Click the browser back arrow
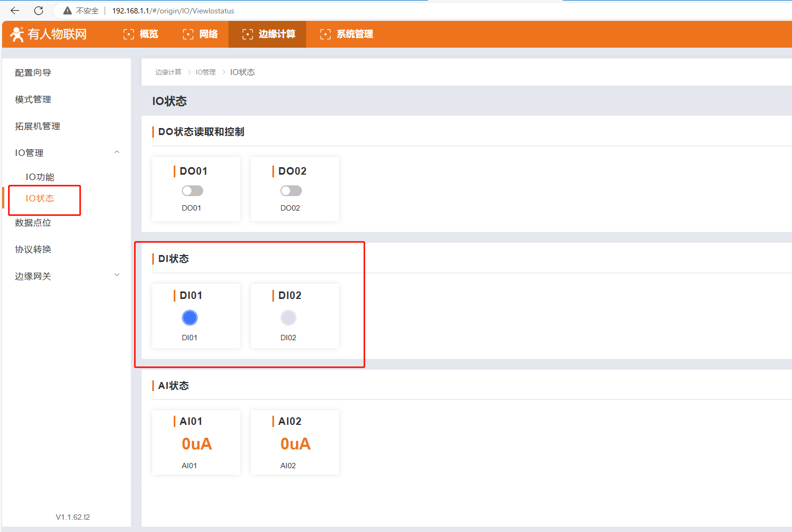Image resolution: width=792 pixels, height=532 pixels. point(15,11)
